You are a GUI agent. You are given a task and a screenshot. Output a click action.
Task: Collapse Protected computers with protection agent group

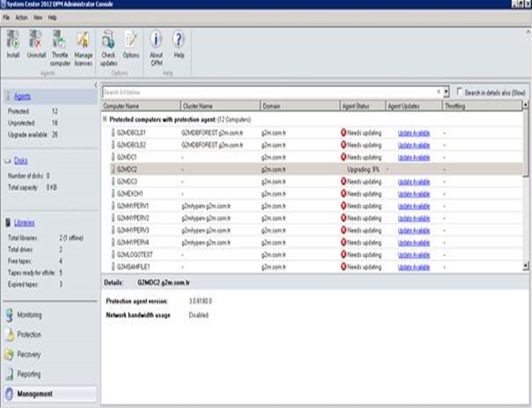click(x=105, y=119)
